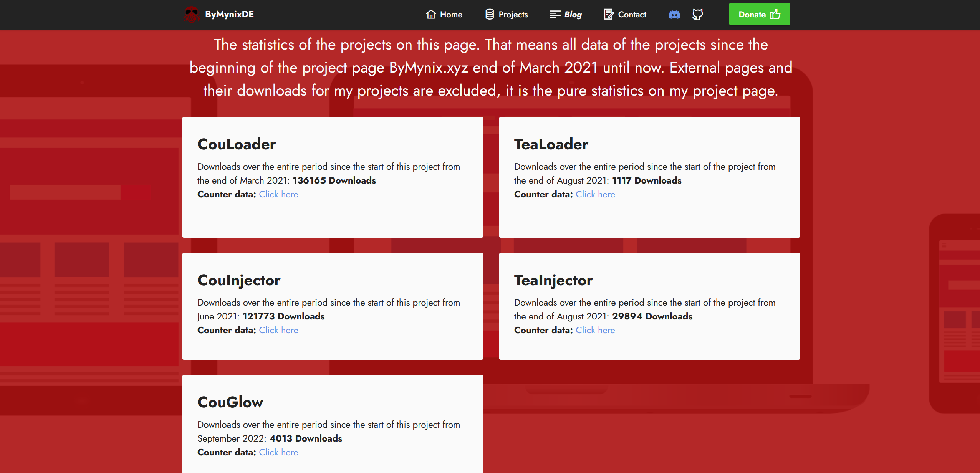Go to the Home menu item
Viewport: 980px width, 473px height.
point(451,15)
